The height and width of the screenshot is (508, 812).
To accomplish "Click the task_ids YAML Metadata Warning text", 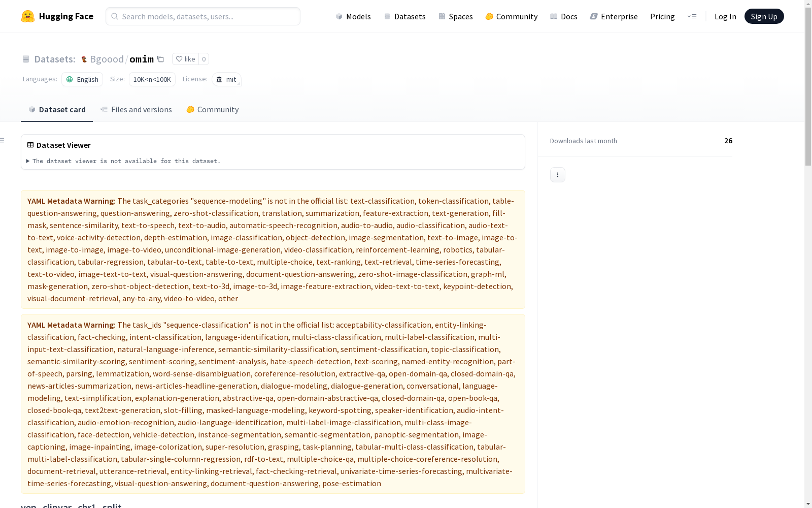I will [x=273, y=404].
